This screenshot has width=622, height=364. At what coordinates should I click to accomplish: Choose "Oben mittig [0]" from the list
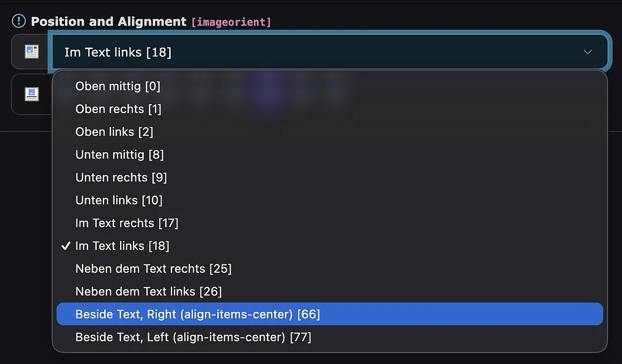click(118, 86)
